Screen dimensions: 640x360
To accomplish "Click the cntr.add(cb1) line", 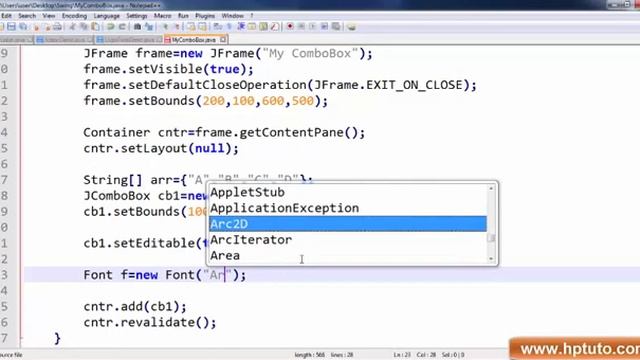I will click(x=135, y=307).
